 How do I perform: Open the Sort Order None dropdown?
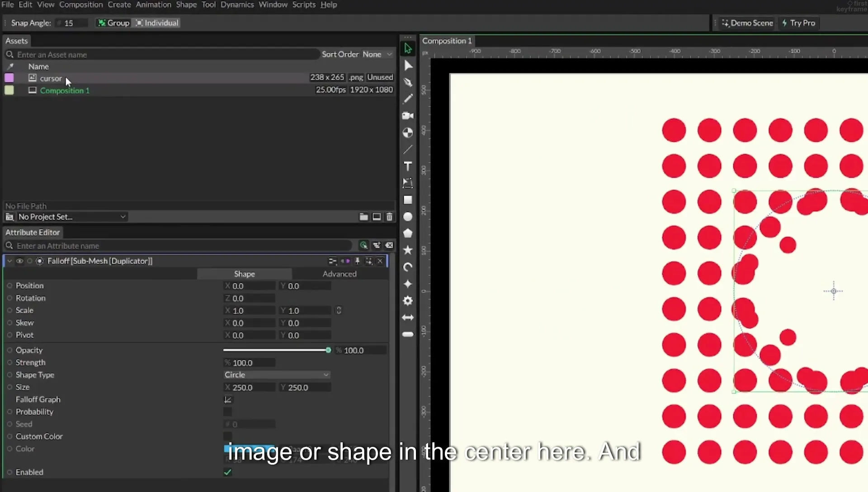point(377,54)
